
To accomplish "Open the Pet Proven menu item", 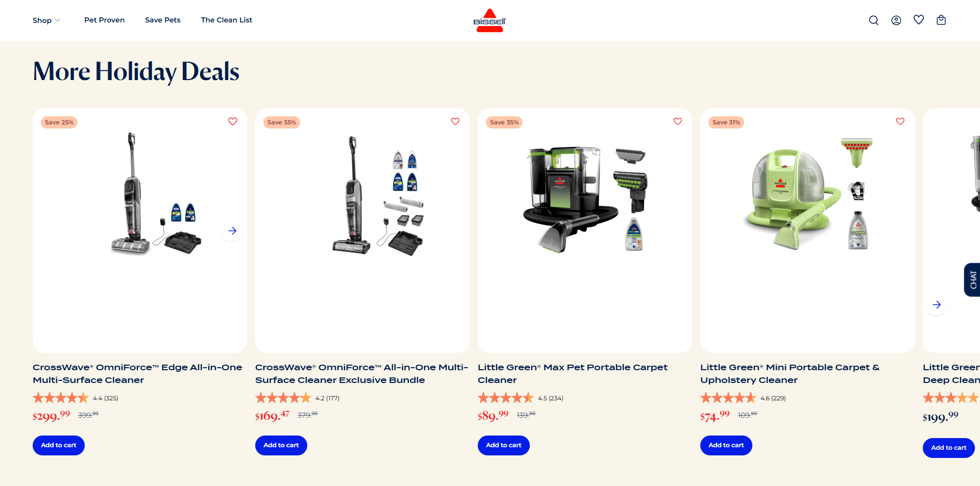I will coord(104,20).
